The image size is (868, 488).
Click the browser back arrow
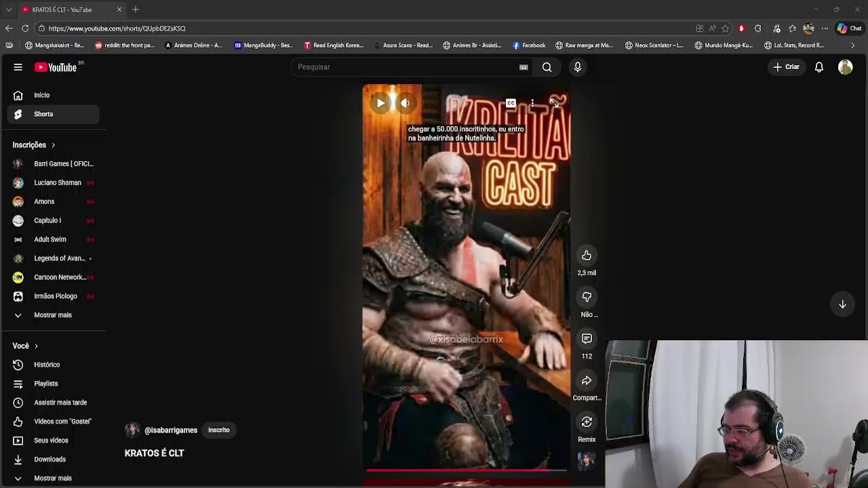coord(9,28)
